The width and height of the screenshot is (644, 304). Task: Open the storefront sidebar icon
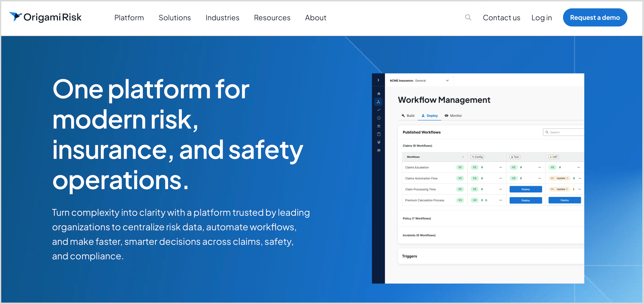[378, 150]
